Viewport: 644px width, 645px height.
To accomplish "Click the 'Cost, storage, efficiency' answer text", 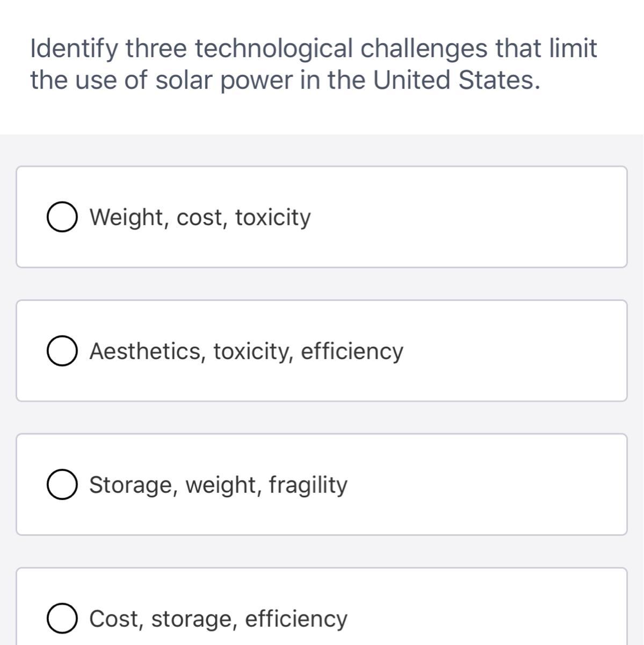I will [x=218, y=619].
